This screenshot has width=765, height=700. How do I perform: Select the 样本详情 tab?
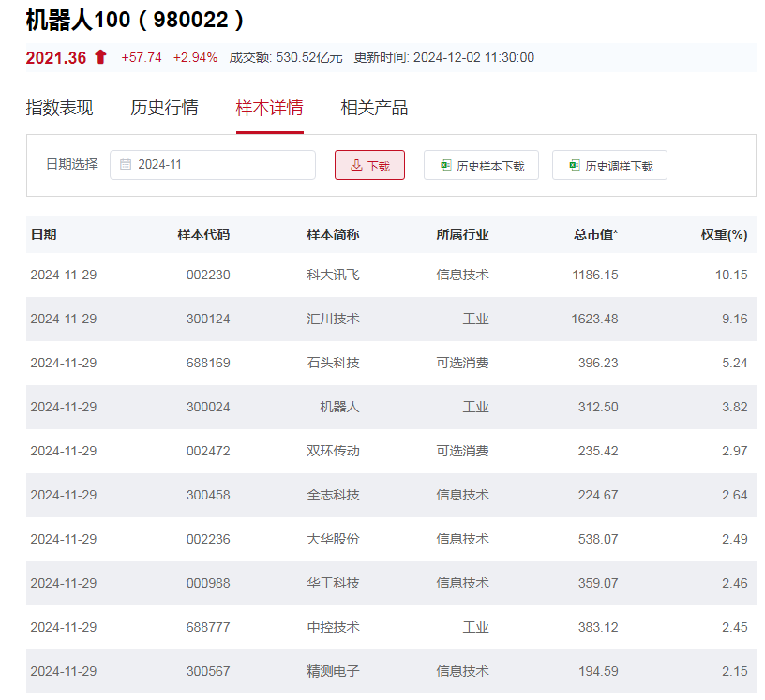(270, 108)
